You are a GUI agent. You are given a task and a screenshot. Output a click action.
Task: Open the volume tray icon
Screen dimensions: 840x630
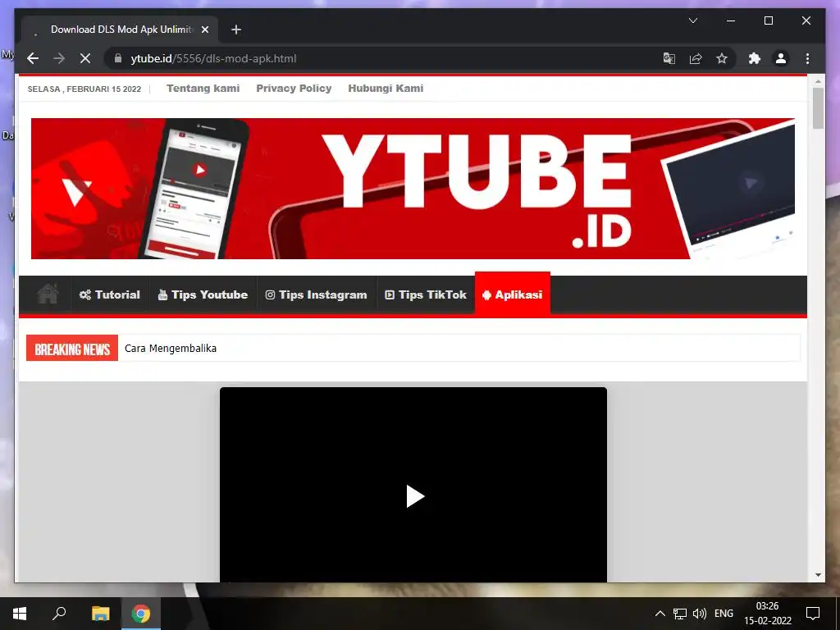click(699, 614)
